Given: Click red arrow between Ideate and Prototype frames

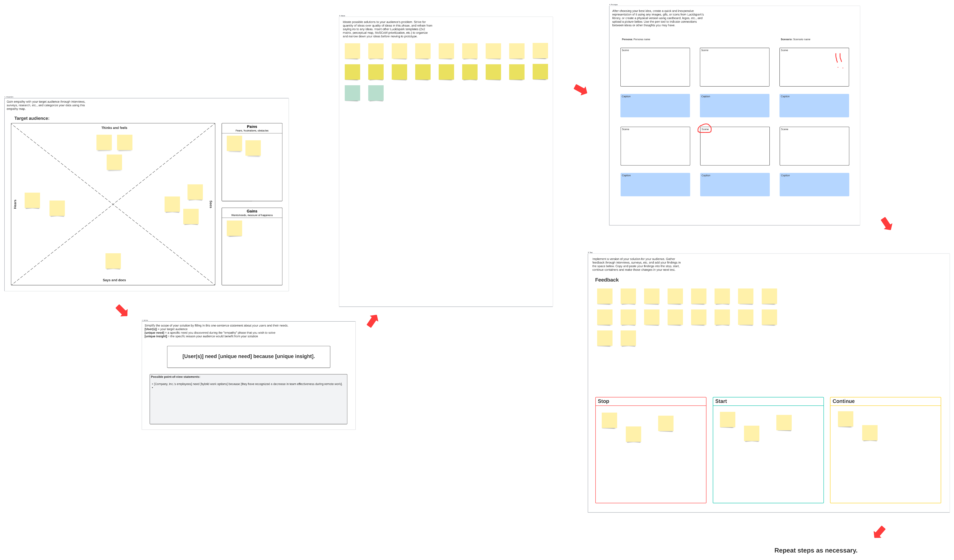Looking at the screenshot, I should pos(580,90).
